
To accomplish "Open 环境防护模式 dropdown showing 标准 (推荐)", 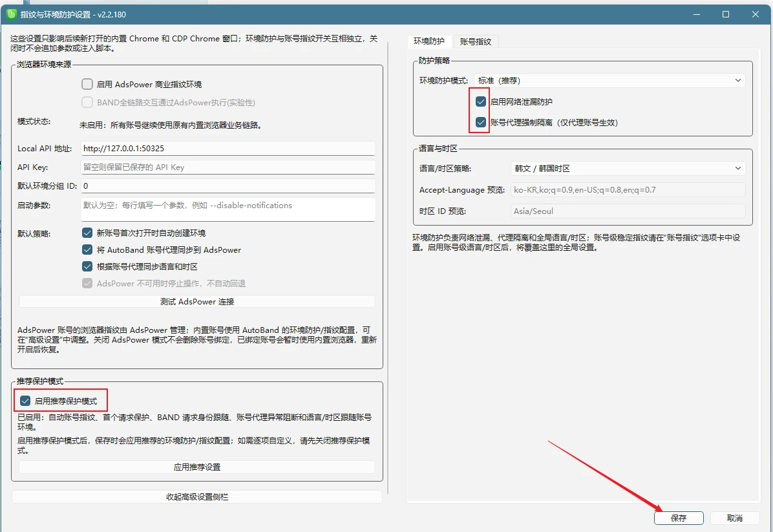I will (x=609, y=80).
